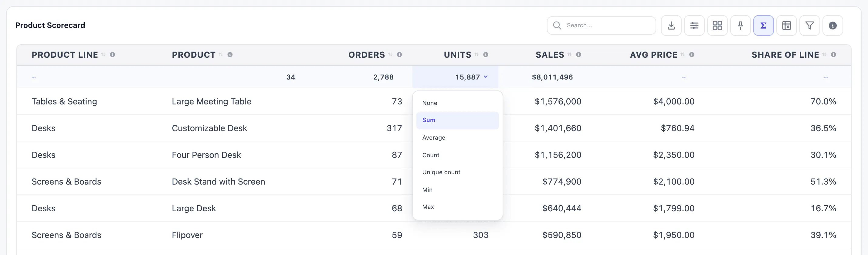Select Average in the aggregation menu
This screenshot has height=255, width=868.
tap(458, 138)
